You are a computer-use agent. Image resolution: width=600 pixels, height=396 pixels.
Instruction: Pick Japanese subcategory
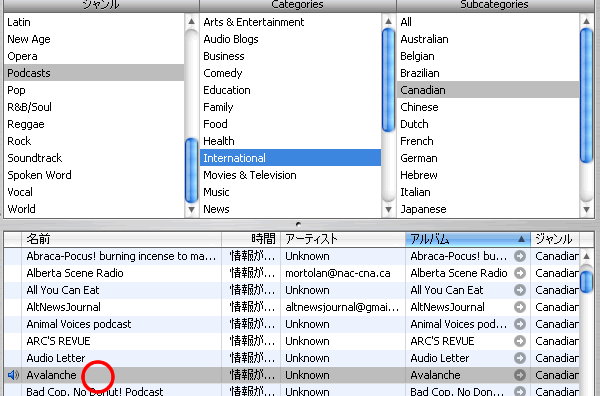[x=488, y=209]
